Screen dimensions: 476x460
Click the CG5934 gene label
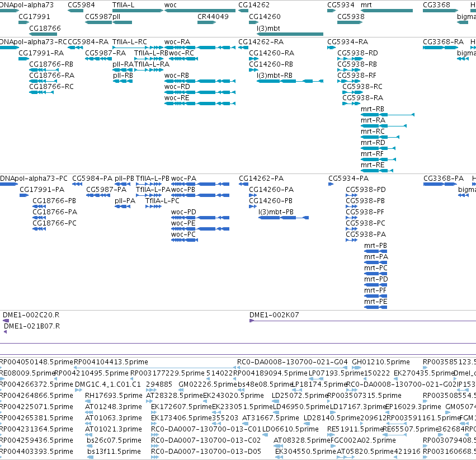click(x=341, y=5)
